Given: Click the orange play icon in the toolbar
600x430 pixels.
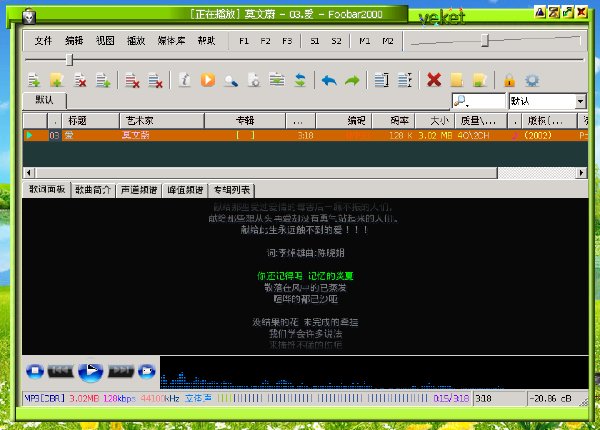Looking at the screenshot, I should click(x=208, y=80).
